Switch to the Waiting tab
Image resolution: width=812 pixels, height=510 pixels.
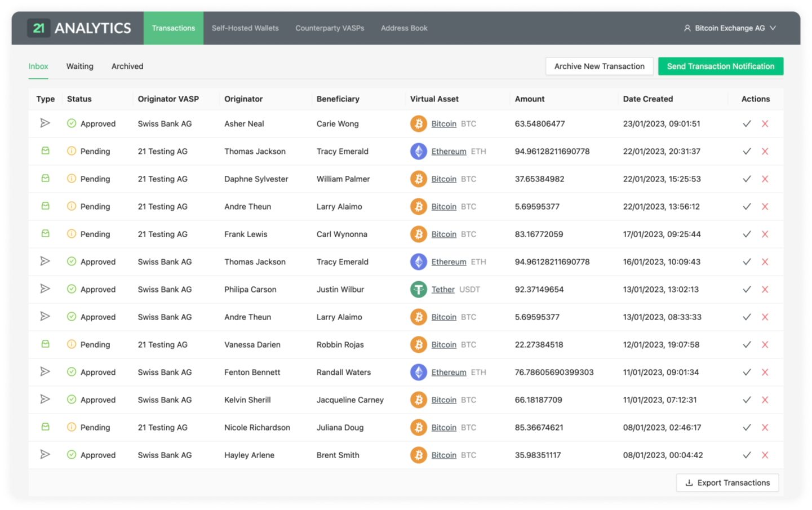click(79, 66)
